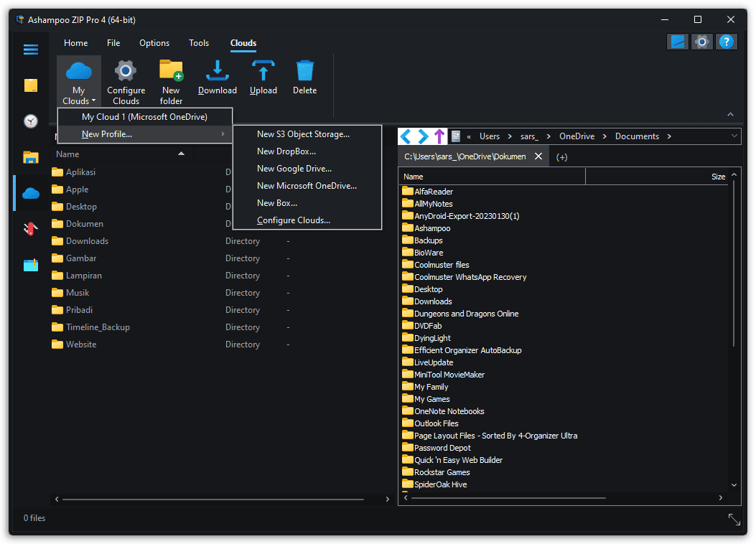Select the Rockstar Games folder
This screenshot has width=756, height=544.
click(x=436, y=472)
